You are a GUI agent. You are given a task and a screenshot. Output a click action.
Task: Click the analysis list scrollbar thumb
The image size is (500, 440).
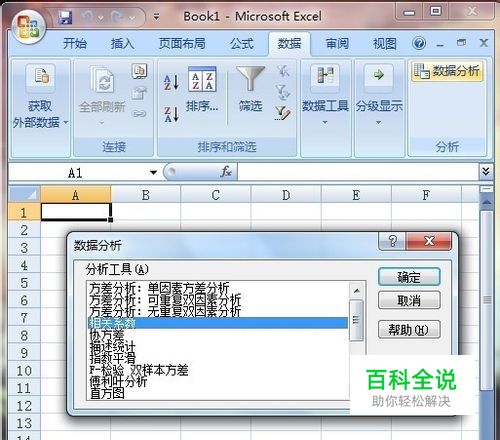pyautogui.click(x=356, y=320)
